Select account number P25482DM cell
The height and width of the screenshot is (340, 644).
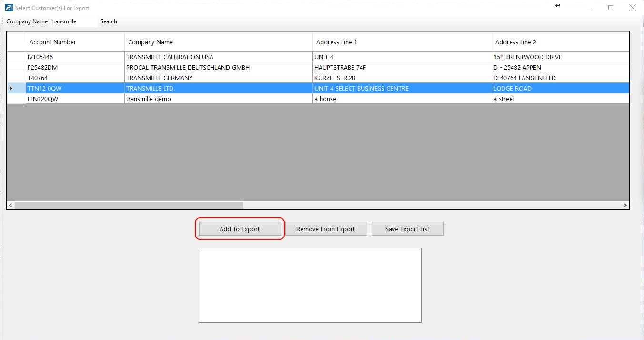(75, 67)
